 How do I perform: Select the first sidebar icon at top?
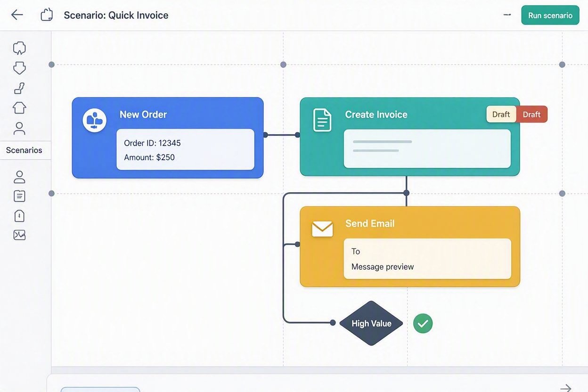click(x=19, y=48)
